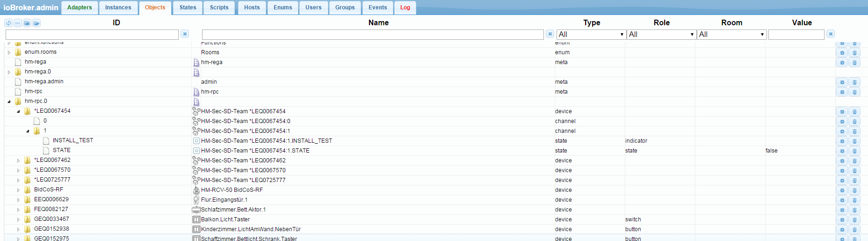Open the Users tab
This screenshot has height=241, width=868.
313,7
